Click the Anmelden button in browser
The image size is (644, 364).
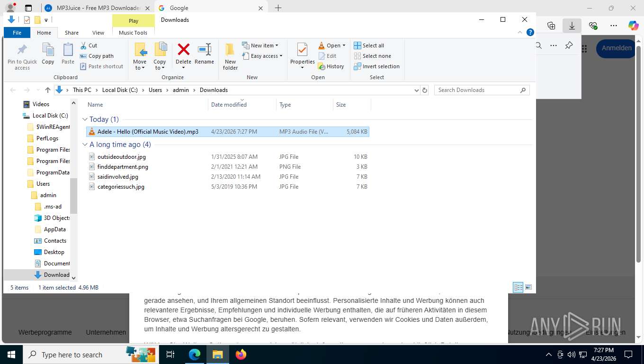tap(616, 48)
